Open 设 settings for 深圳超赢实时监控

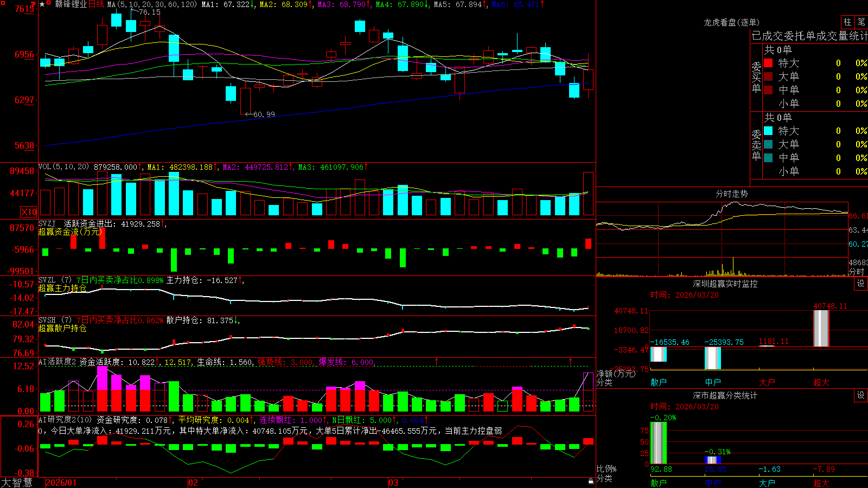pos(861,284)
